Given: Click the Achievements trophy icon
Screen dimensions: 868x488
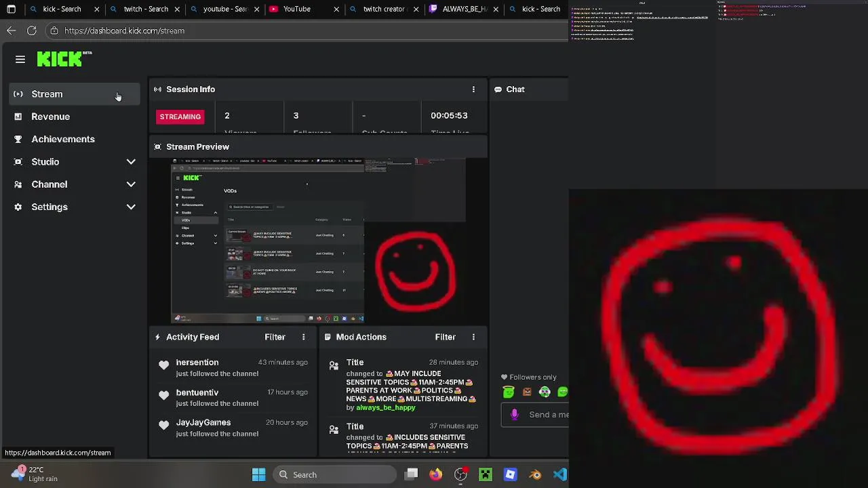Looking at the screenshot, I should [x=18, y=139].
